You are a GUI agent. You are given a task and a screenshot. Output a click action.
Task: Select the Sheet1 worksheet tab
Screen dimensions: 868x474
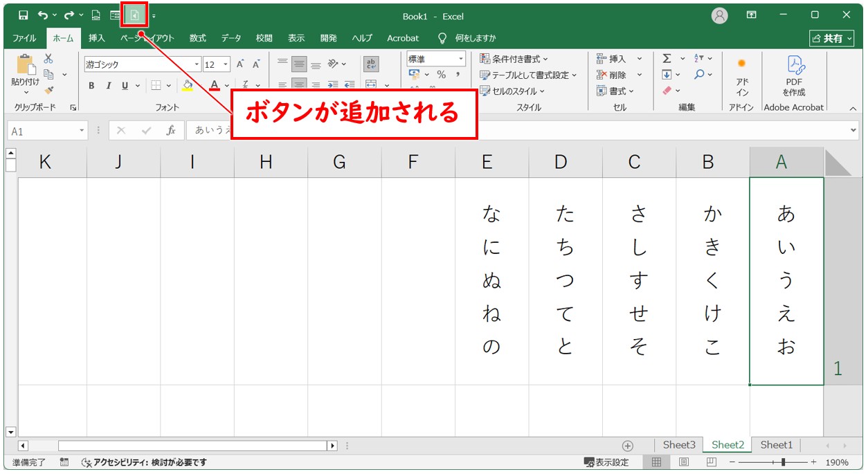click(x=776, y=445)
